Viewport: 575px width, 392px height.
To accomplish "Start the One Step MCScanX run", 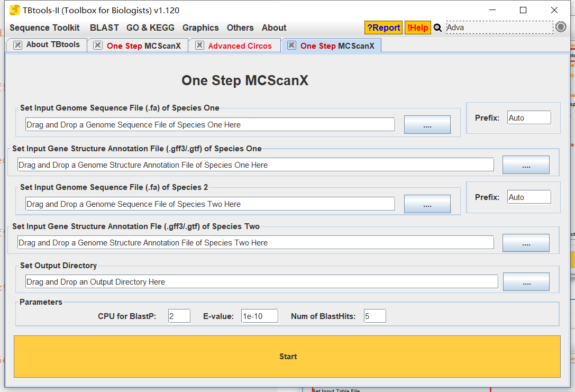I will pos(287,357).
